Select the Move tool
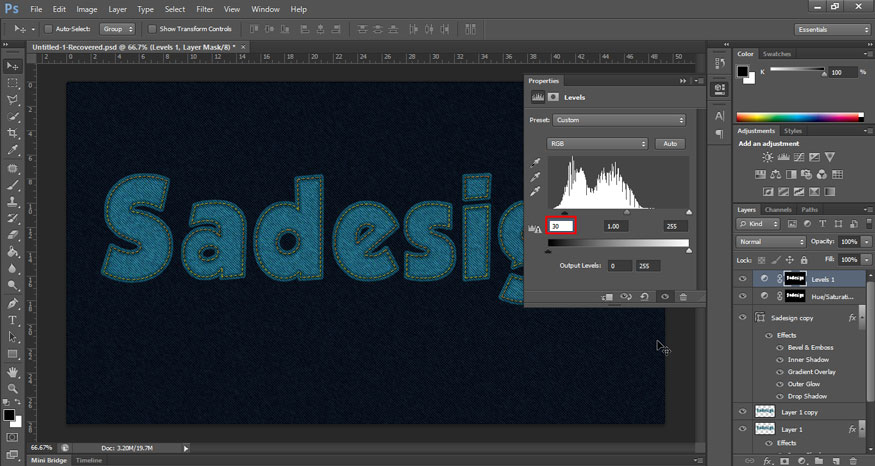Screen dimensions: 875x466 coord(12,66)
